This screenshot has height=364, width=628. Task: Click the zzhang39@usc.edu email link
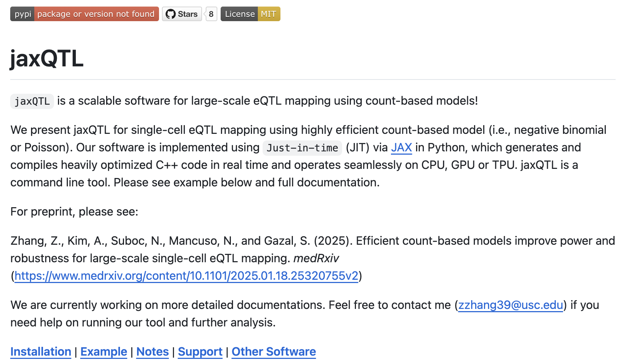(511, 305)
